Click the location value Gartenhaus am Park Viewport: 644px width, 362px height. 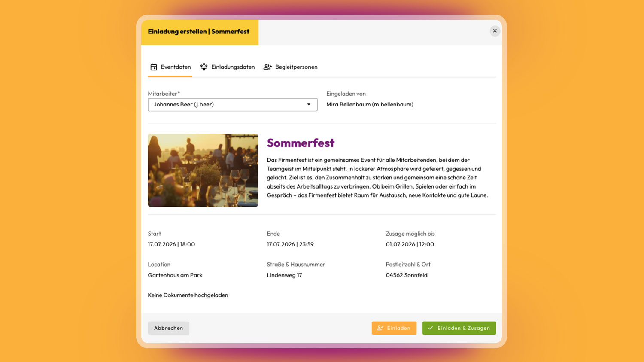pos(175,275)
